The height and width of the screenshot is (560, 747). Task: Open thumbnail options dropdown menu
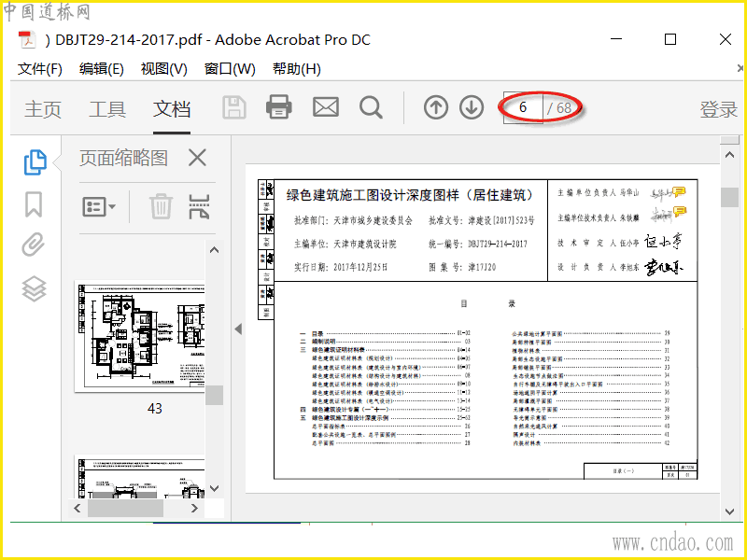[99, 206]
